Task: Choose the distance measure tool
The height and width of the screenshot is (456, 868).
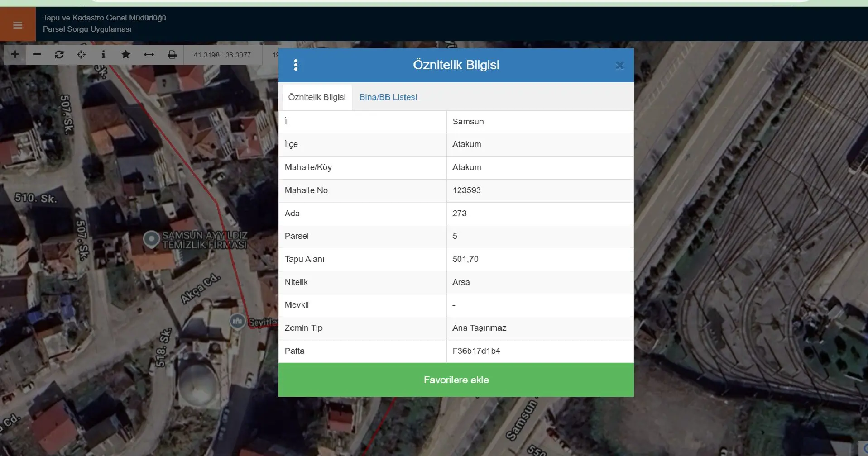Action: (x=149, y=54)
